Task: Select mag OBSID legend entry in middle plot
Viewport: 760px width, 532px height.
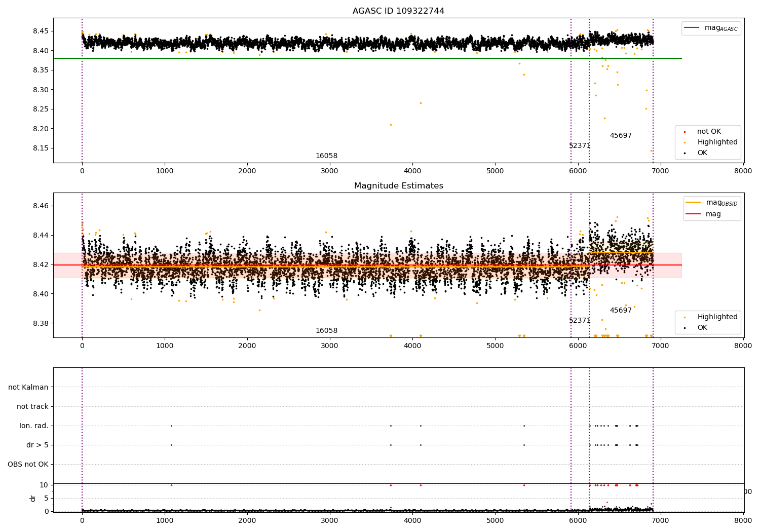Action: [x=711, y=203]
